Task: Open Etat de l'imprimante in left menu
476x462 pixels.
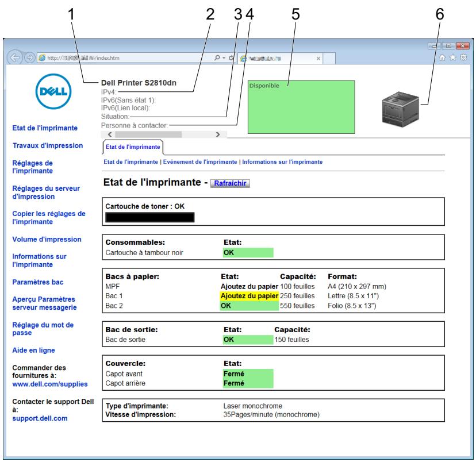Action: 45,128
